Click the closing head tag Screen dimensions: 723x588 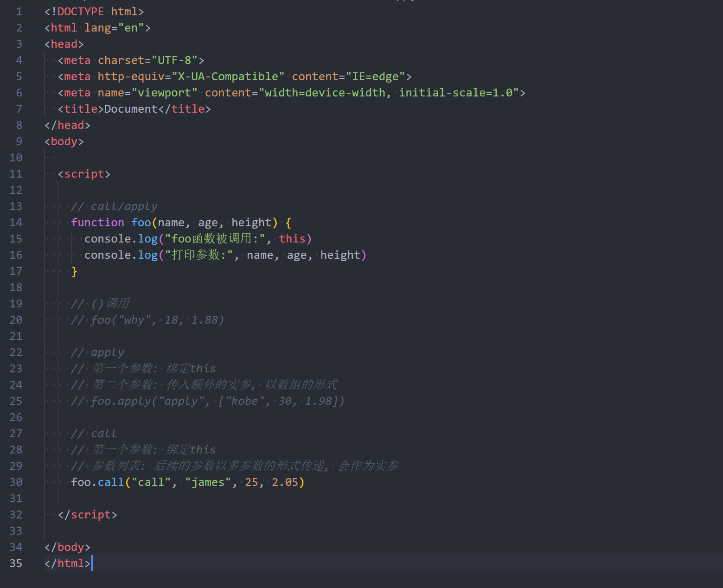pyautogui.click(x=67, y=125)
